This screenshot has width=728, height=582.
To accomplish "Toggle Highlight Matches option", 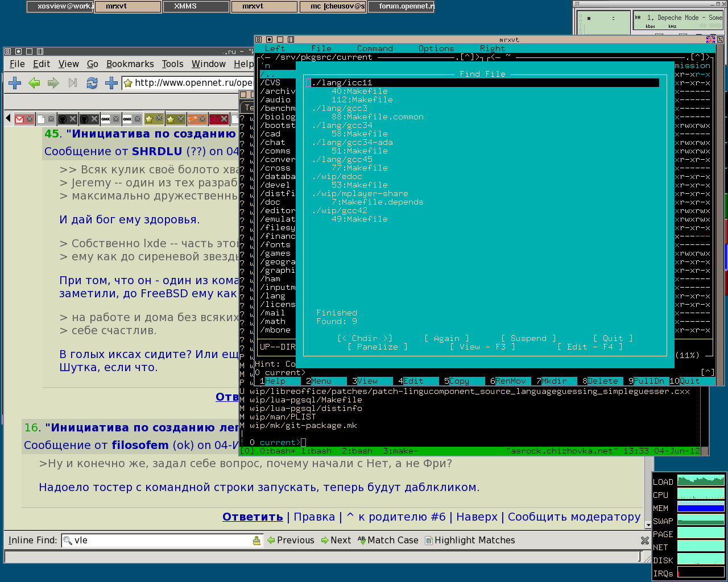I will 470,541.
